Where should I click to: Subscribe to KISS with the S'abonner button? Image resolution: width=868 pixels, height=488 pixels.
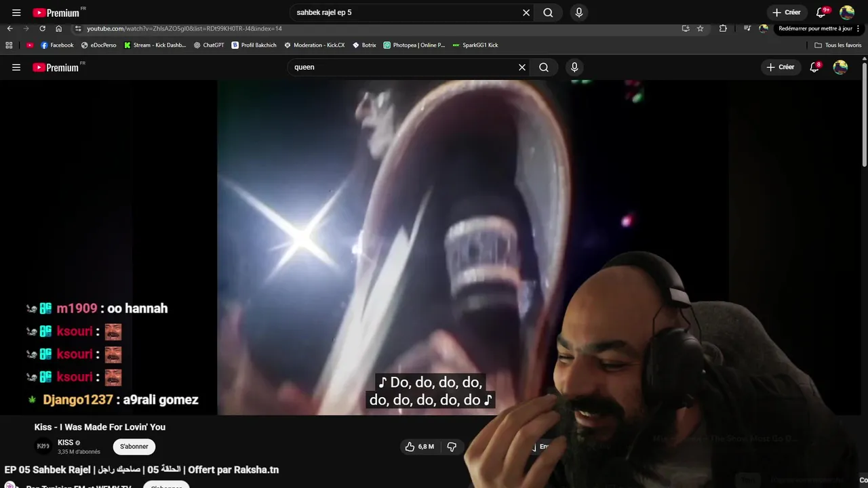134,447
